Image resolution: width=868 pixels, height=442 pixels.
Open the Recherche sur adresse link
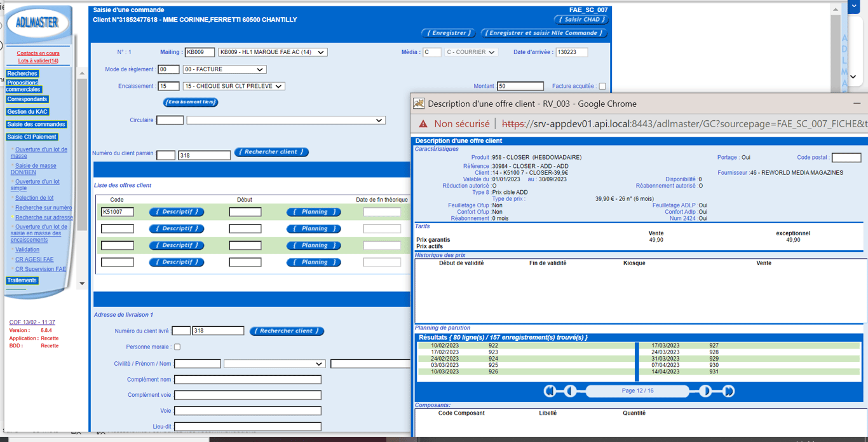tap(44, 218)
